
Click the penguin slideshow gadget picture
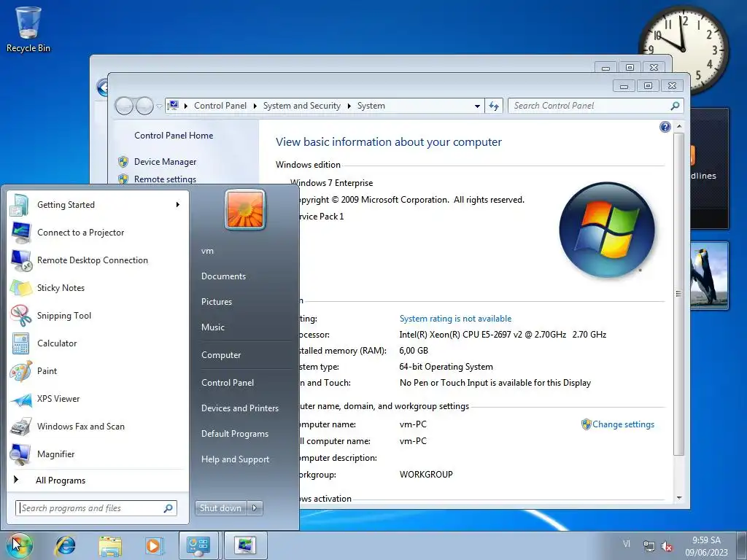pos(709,276)
